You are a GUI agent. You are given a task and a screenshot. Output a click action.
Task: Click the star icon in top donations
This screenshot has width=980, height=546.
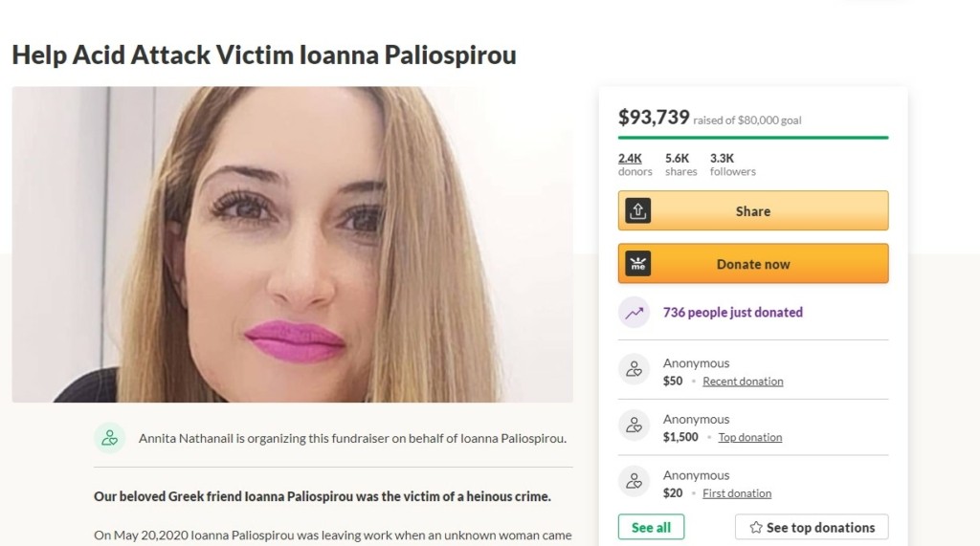point(756,527)
